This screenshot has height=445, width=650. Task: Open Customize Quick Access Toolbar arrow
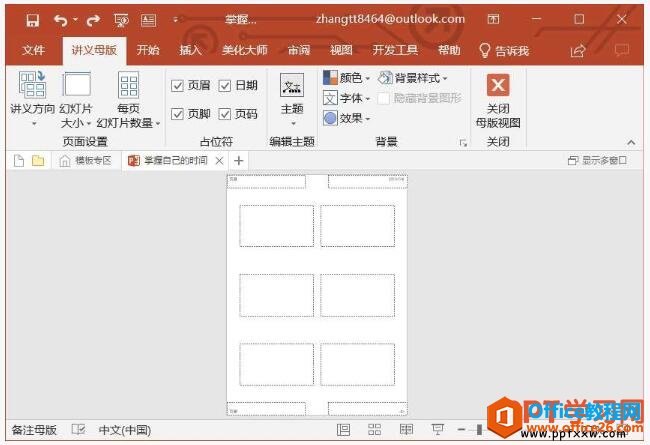pos(175,19)
